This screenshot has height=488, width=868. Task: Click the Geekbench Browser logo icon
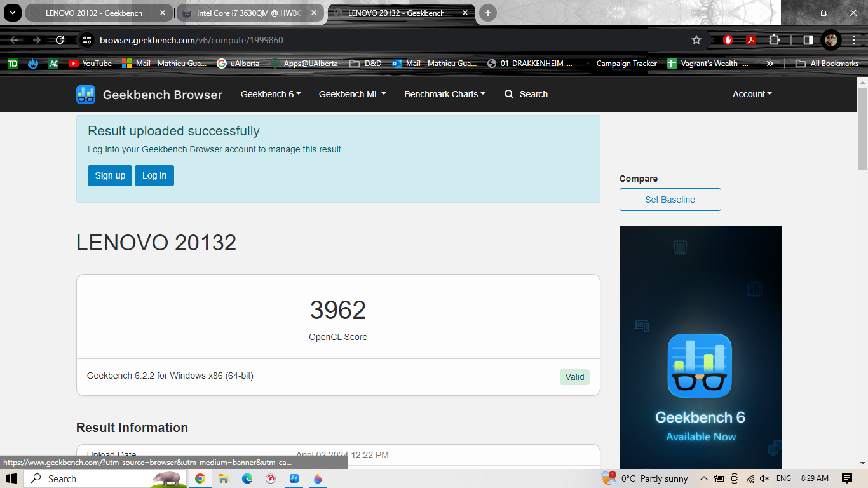pyautogui.click(x=85, y=95)
